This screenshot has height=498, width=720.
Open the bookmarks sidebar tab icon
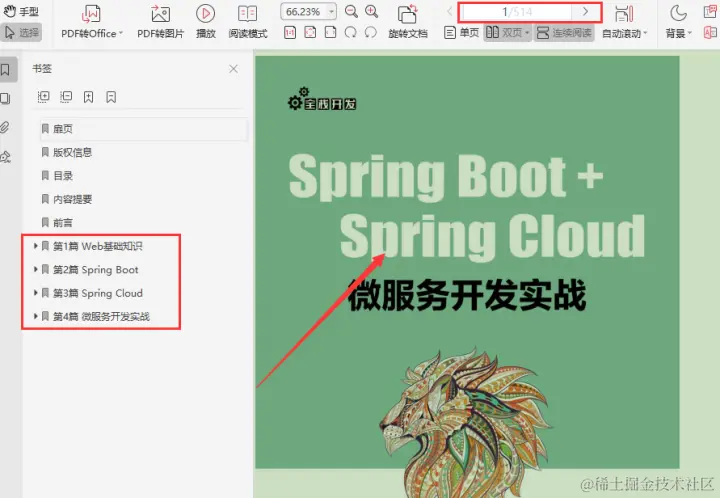(6, 70)
